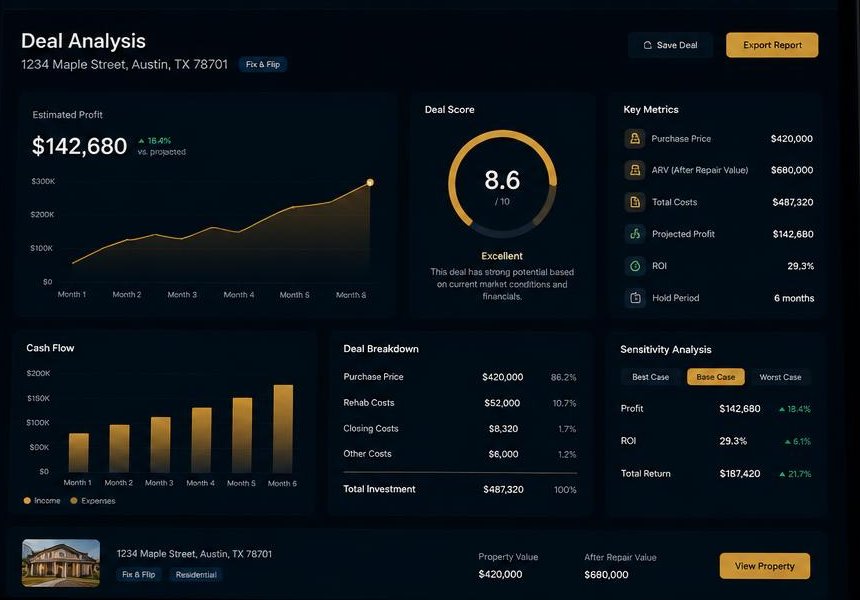
Task: Click the Sensitivity Analysis panel title
Action: click(665, 350)
